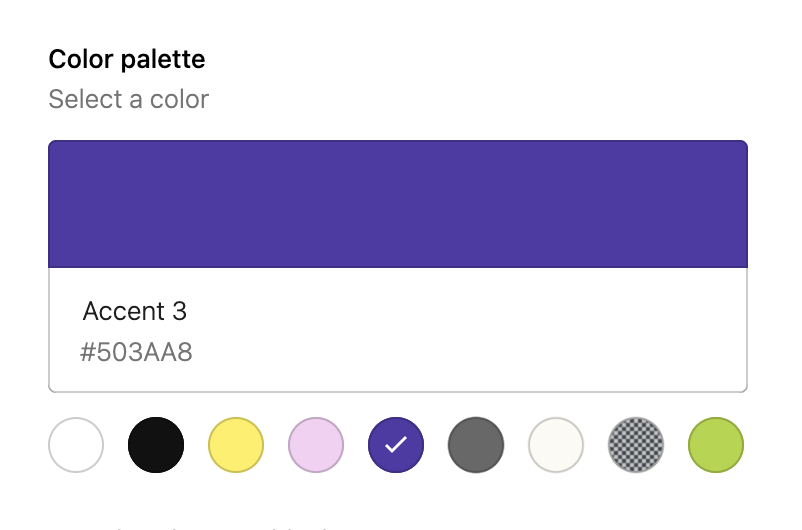Click the gray border below the hex code
The width and height of the screenshot is (802, 530).
(398, 391)
